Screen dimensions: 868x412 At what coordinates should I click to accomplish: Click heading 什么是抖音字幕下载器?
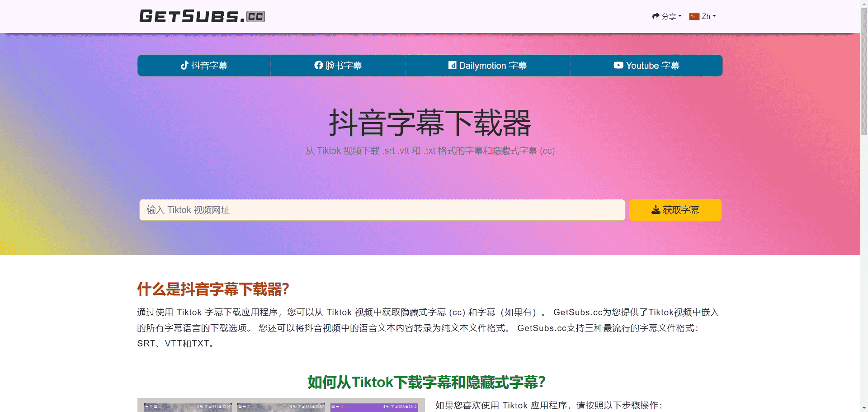point(213,289)
